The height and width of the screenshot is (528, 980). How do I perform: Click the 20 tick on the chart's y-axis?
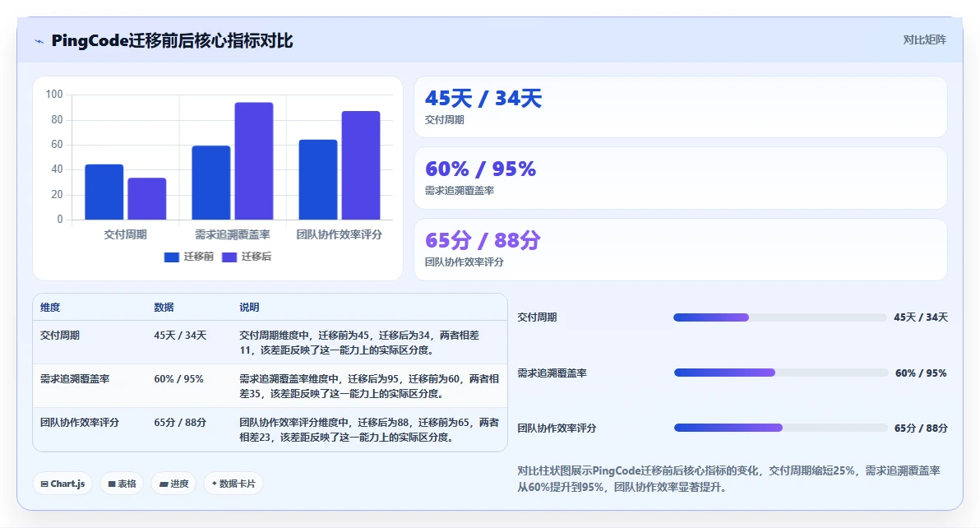tap(57, 194)
